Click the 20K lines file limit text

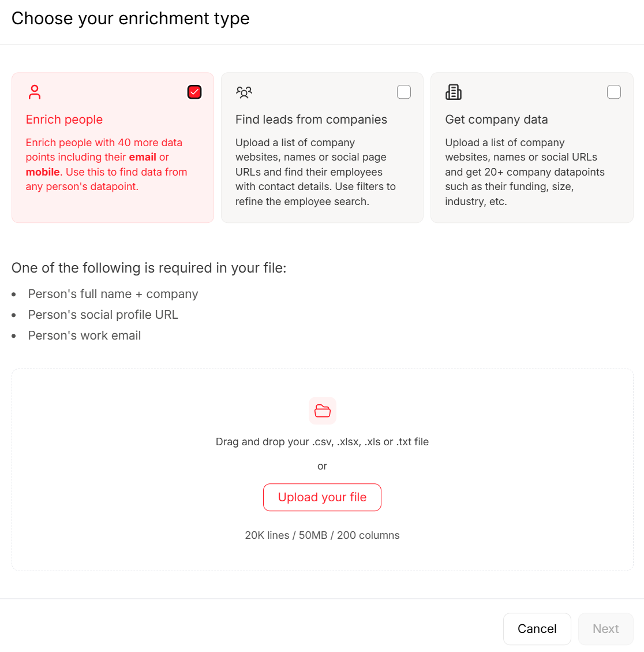click(x=322, y=535)
